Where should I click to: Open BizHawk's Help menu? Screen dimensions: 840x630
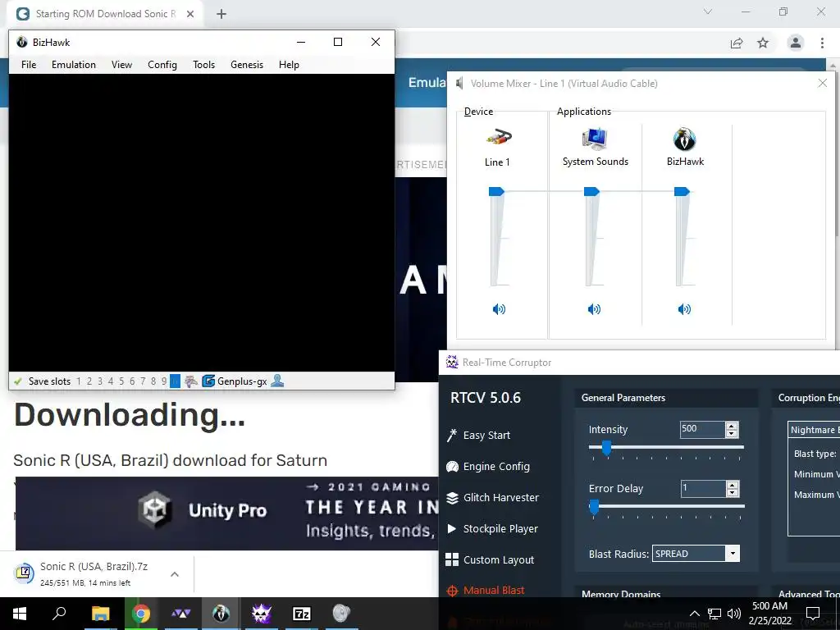point(289,65)
